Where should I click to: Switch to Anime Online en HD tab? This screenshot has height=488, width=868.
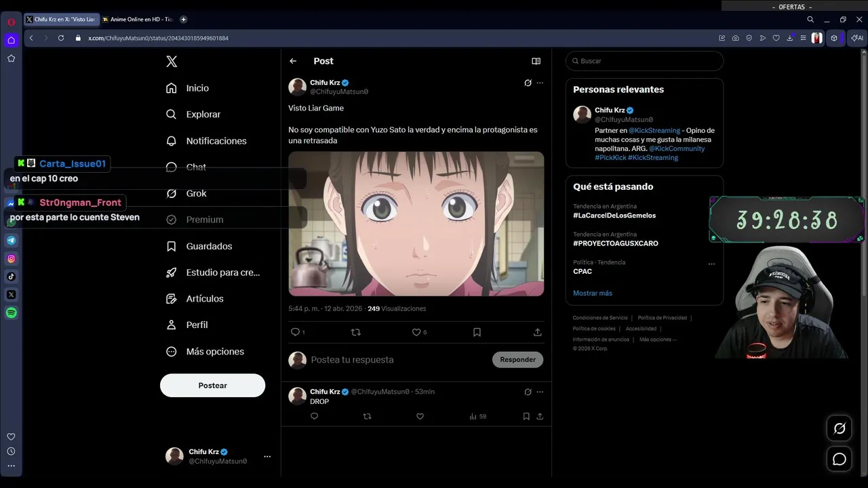(138, 20)
